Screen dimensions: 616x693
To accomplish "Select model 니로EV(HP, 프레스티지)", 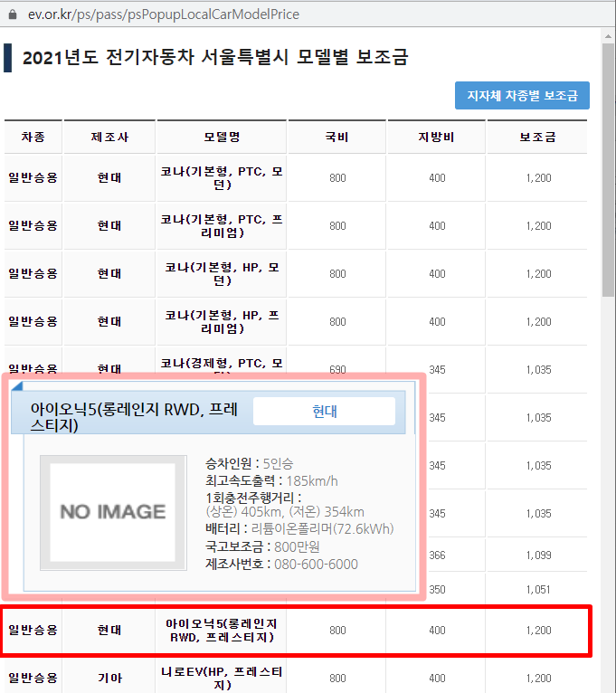I will pyautogui.click(x=222, y=678).
